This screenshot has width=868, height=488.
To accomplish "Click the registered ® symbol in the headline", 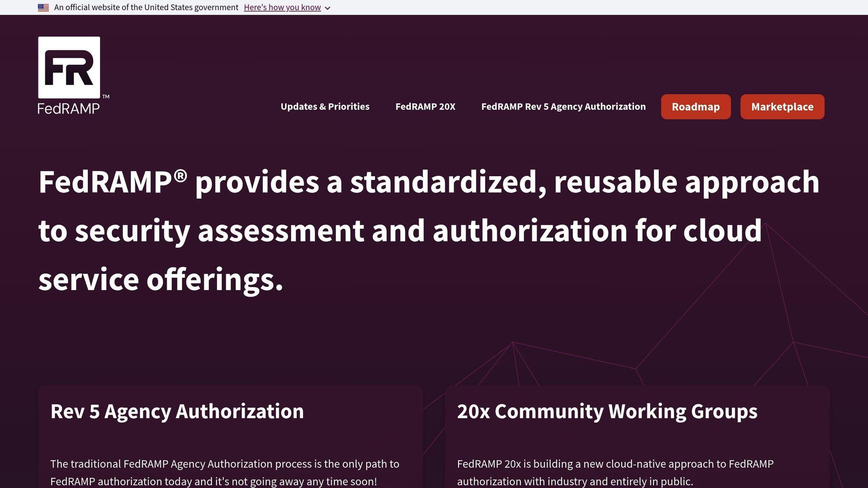I will (x=180, y=175).
